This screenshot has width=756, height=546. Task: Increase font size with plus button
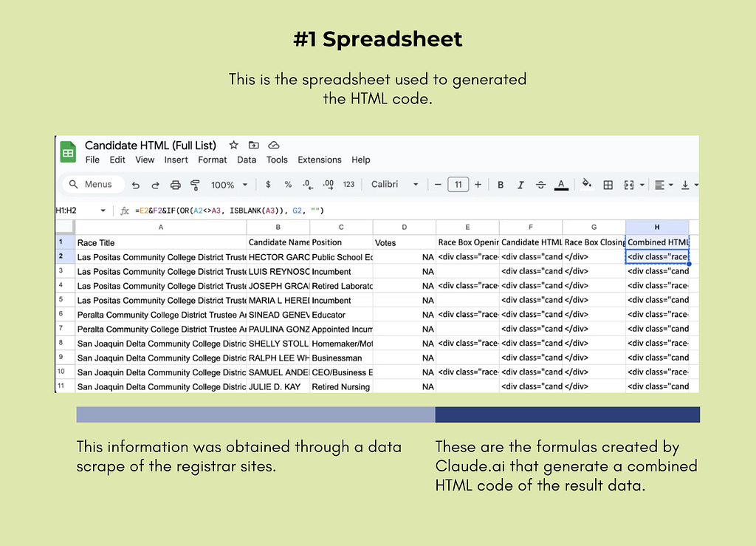[478, 184]
